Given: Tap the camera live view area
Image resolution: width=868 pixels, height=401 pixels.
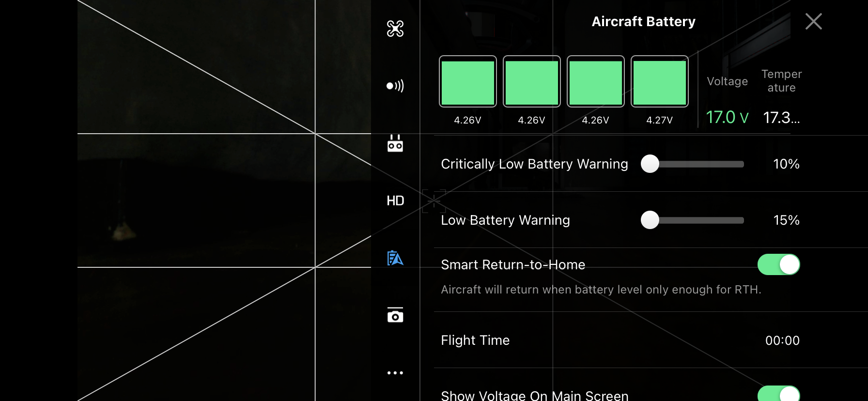Looking at the screenshot, I should click(224, 200).
